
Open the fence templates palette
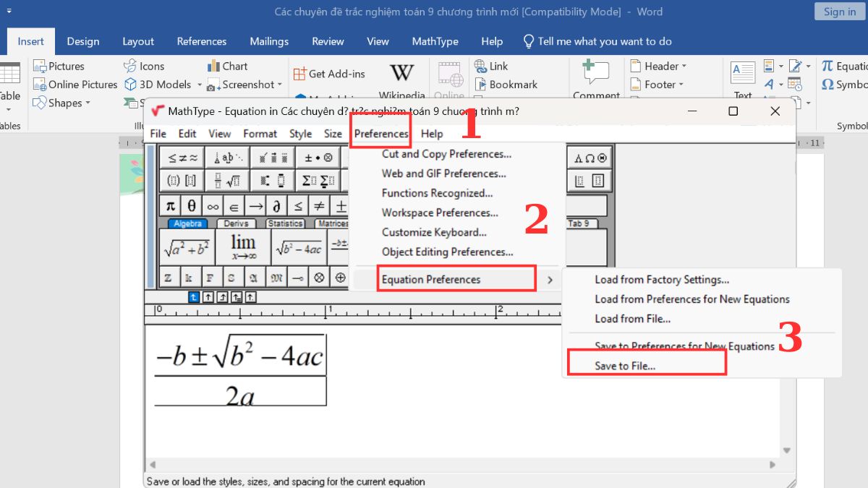(x=182, y=180)
